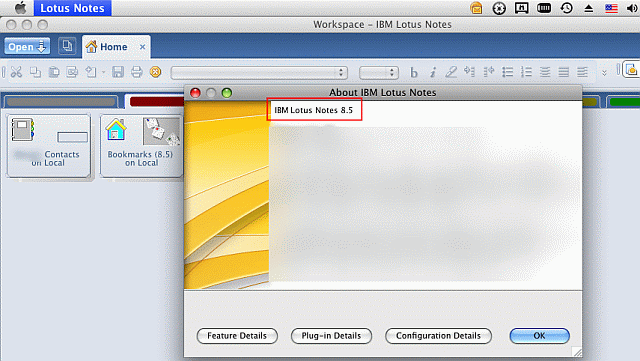Click the highlighter pen icon
Viewport: 640px width, 361px height.
tap(451, 72)
